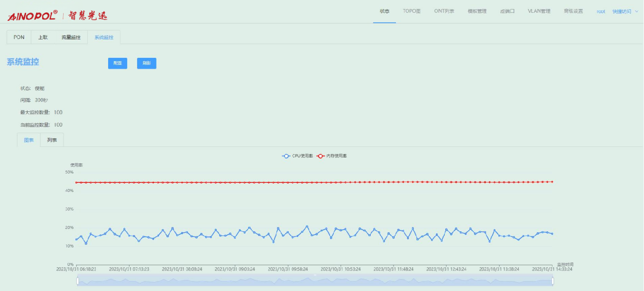The height and width of the screenshot is (291, 644).
Task: Select the 虚端口 menu item
Action: [507, 11]
